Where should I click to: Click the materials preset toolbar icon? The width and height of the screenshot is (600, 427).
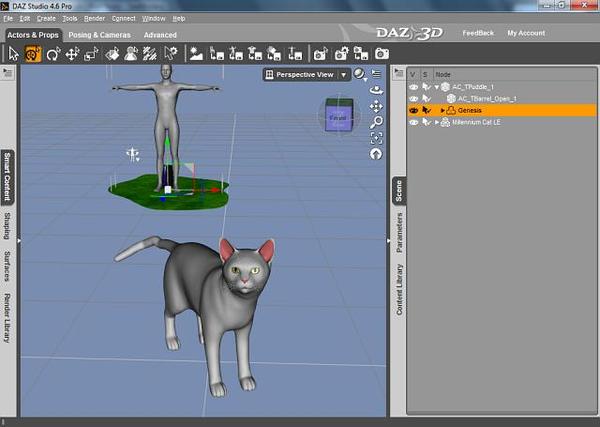(x=274, y=54)
